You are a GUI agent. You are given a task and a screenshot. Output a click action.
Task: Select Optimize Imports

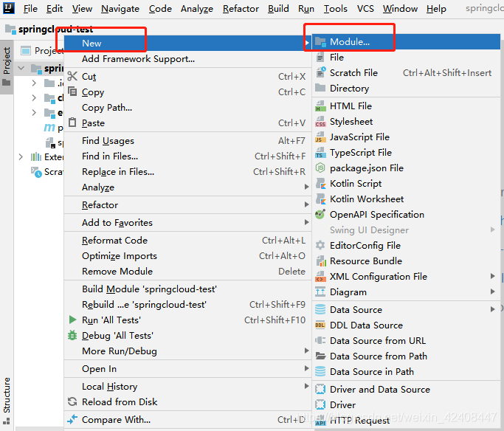point(187,256)
